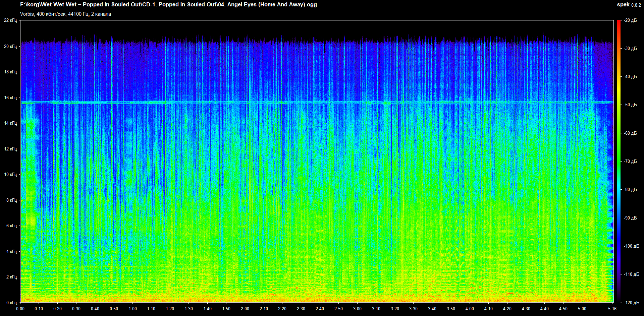The image size is (644, 316).
Task: Click the 0 кГц frequency axis label
Action: pos(11,303)
